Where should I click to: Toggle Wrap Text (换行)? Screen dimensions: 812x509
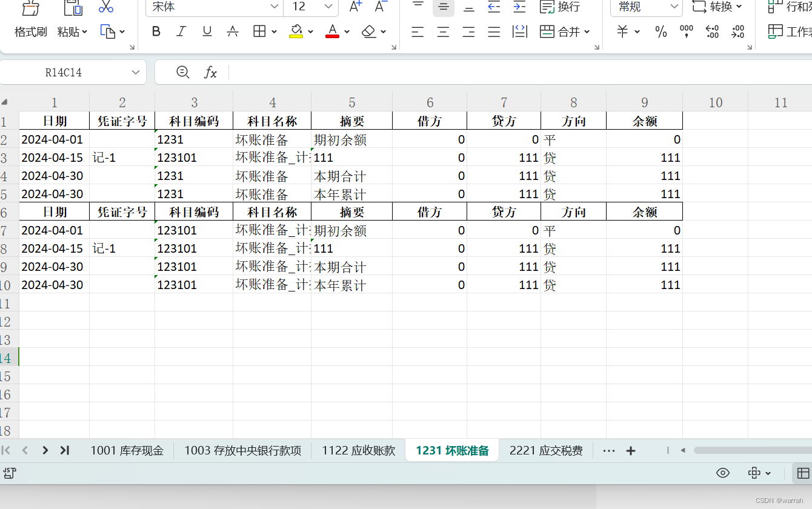560,7
